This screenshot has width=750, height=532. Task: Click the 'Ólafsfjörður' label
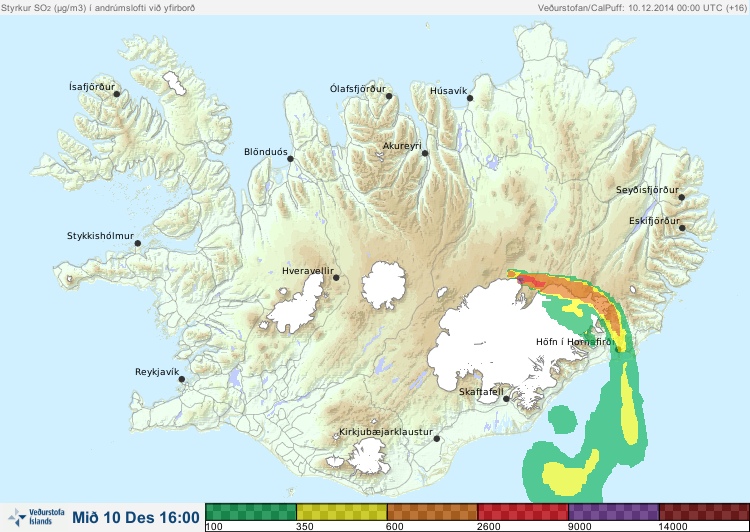coord(358,89)
